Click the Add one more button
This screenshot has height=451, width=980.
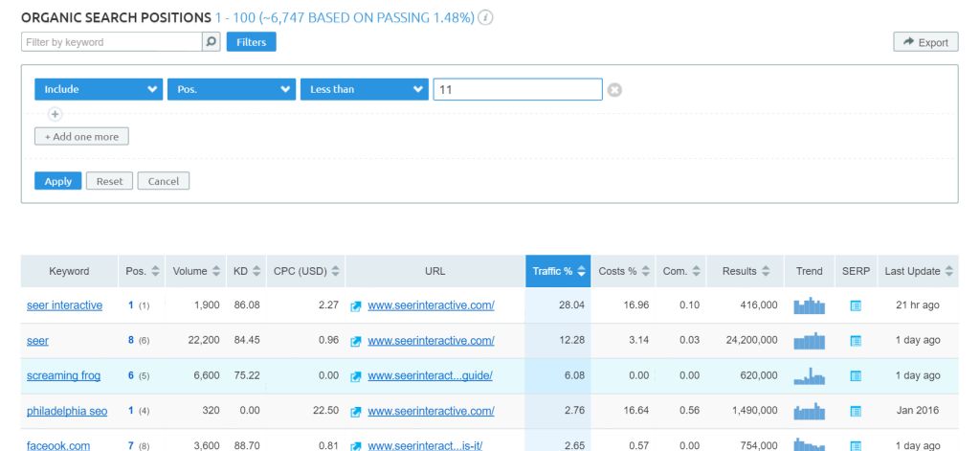(81, 137)
